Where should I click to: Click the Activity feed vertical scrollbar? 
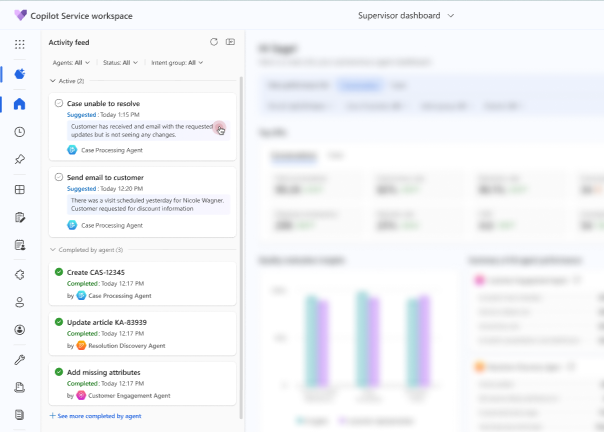coord(242,247)
